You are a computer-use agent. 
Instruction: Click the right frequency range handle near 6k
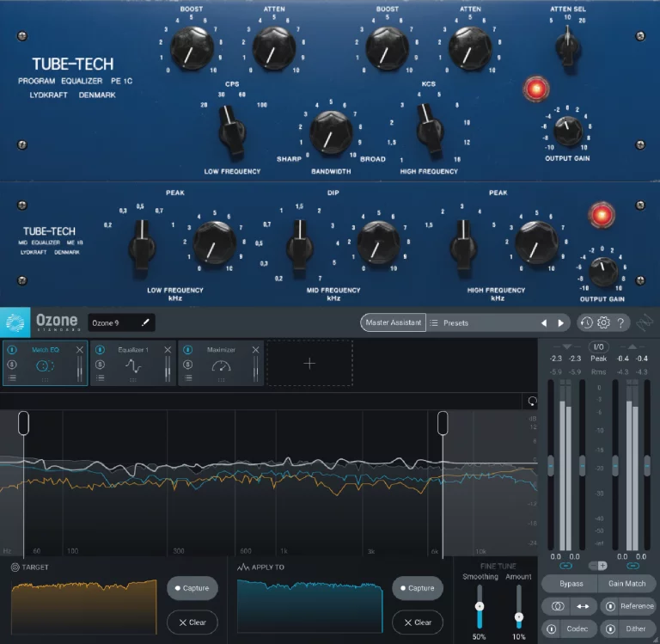(443, 423)
